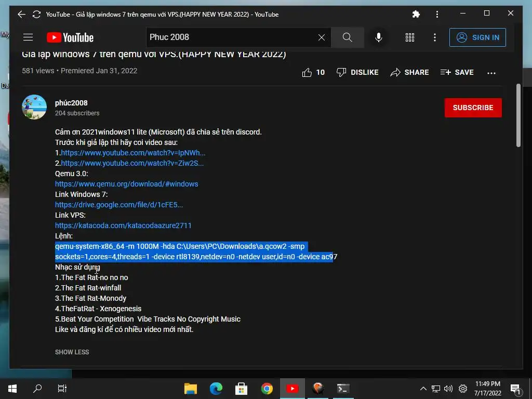The width and height of the screenshot is (532, 399).
Task: Open the title bar three-dot app menu
Action: coord(437,14)
